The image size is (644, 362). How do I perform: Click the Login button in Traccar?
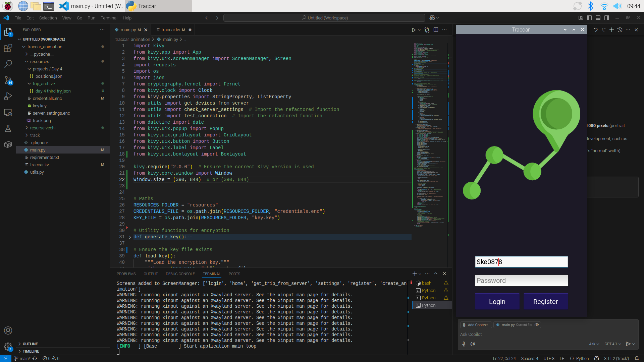coord(497,302)
